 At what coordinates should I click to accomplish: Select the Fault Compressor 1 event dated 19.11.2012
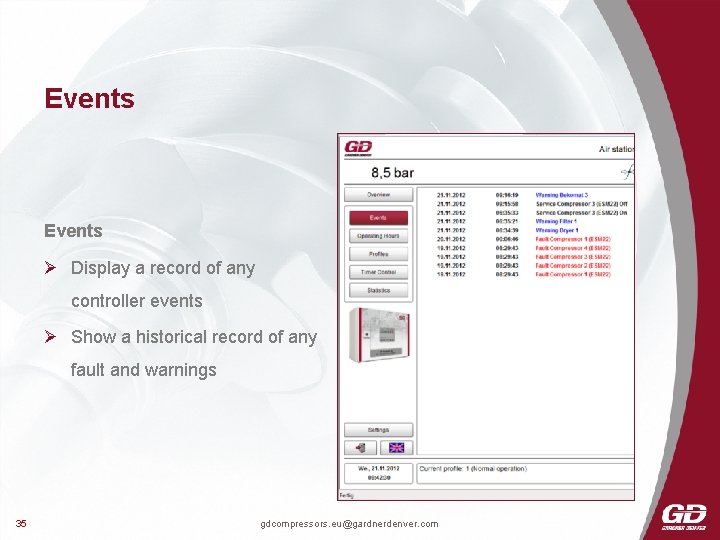pos(532,274)
